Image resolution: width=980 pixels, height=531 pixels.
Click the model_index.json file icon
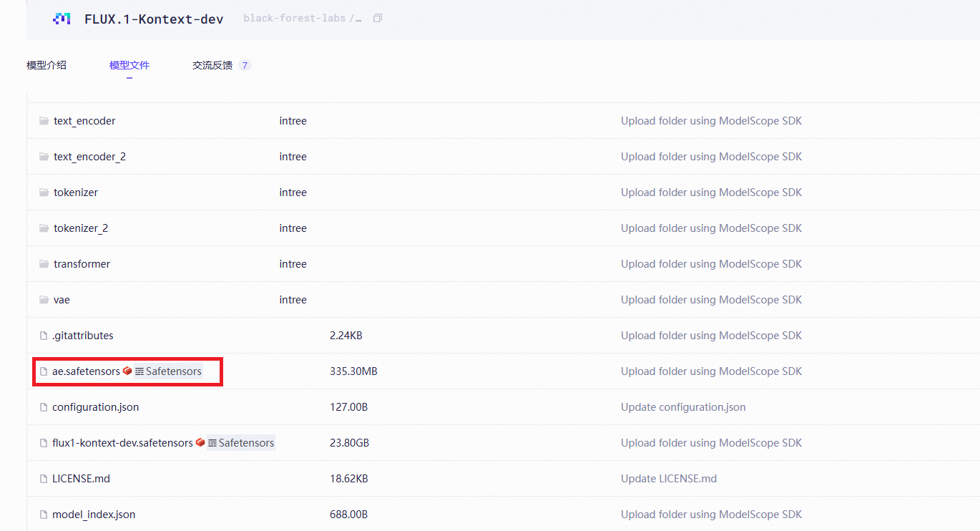coord(44,515)
